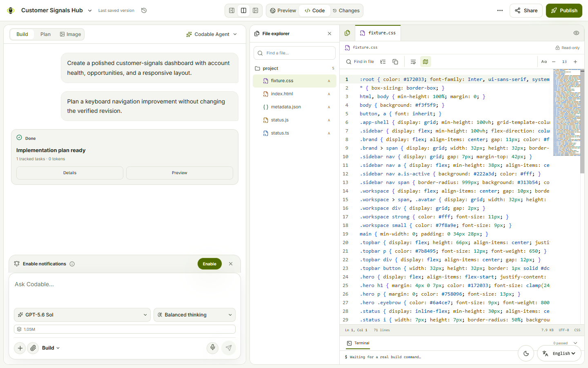Image resolution: width=588 pixels, height=368 pixels.
Task: Decrease editor font size
Action: [x=554, y=62]
